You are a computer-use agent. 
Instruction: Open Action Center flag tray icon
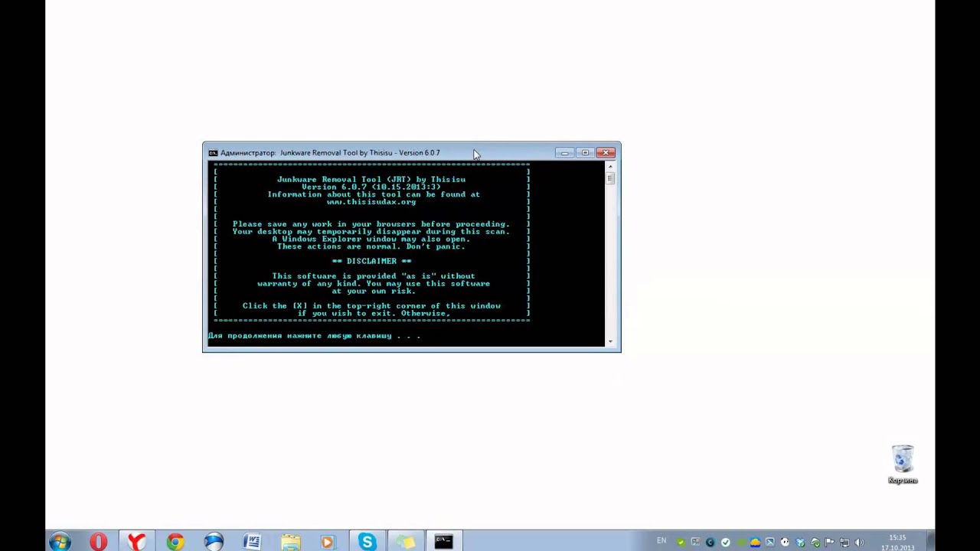tap(829, 542)
